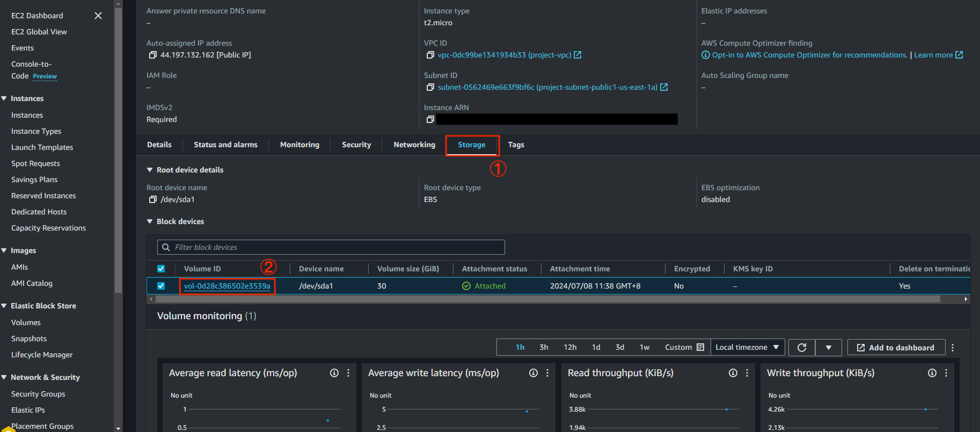Image resolution: width=980 pixels, height=432 pixels.
Task: Open Read throughput chart options menu
Action: 747,373
